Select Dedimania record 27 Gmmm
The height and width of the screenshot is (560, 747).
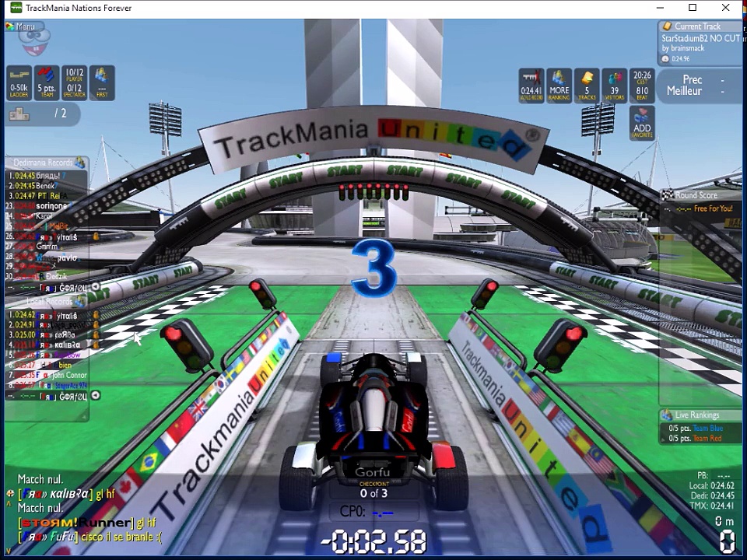coord(47,247)
